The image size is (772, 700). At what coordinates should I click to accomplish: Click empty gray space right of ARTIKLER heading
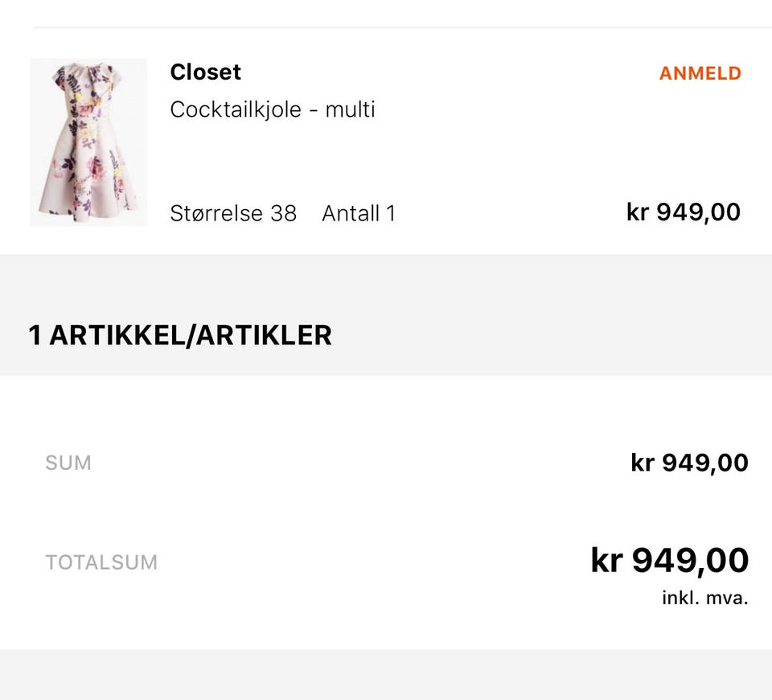tap(563, 336)
